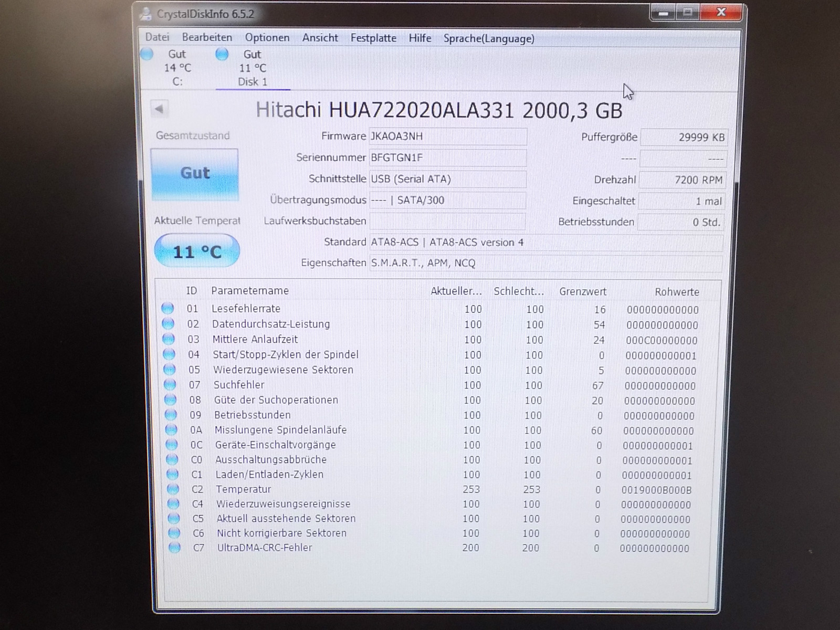This screenshot has height=630, width=840.
Task: Click the Schnittstelle field USB (Serial ATA)
Action: (448, 179)
